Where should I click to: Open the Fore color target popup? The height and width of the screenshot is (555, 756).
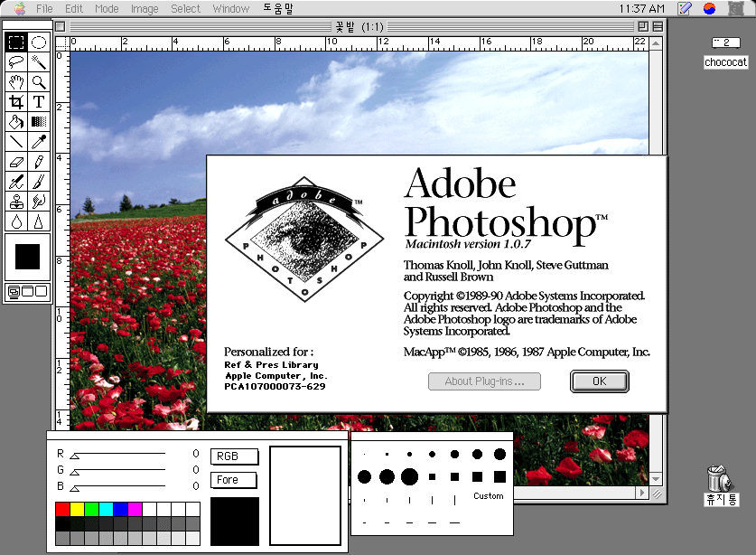pyautogui.click(x=234, y=480)
